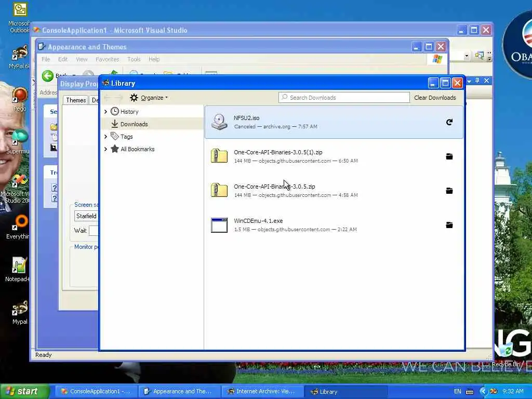532x399 pixels.
Task: Click the Tags label icon
Action: [115, 137]
